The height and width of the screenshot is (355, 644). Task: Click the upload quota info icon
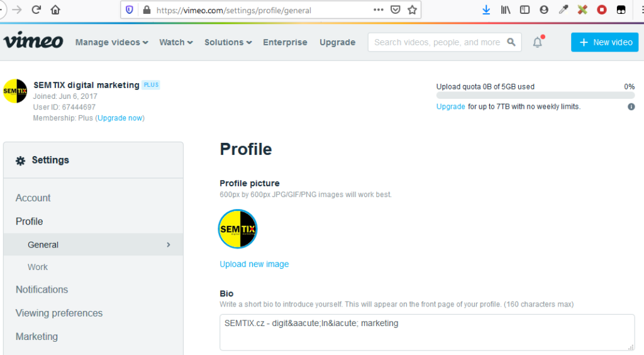(631, 107)
